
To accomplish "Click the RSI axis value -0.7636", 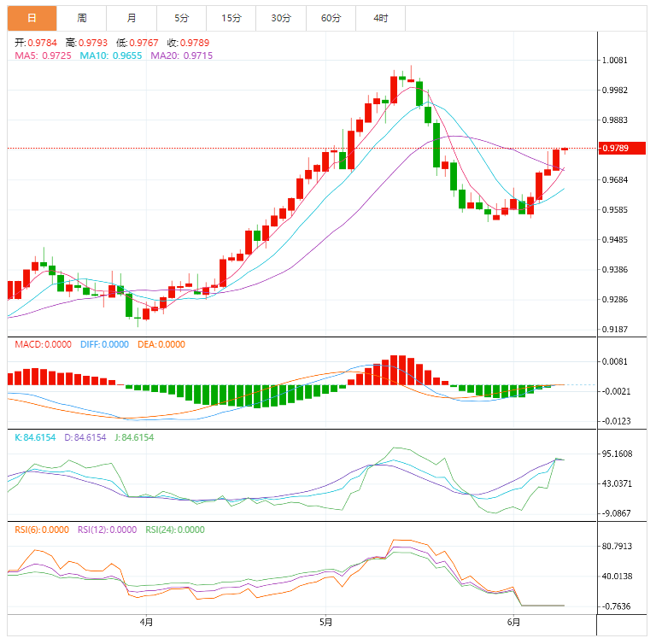I will pos(616,606).
